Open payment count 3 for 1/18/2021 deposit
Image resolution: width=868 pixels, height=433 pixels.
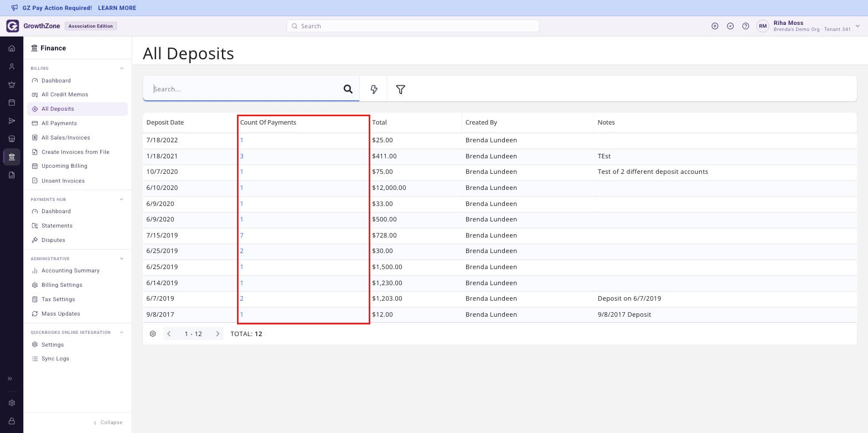click(x=241, y=156)
